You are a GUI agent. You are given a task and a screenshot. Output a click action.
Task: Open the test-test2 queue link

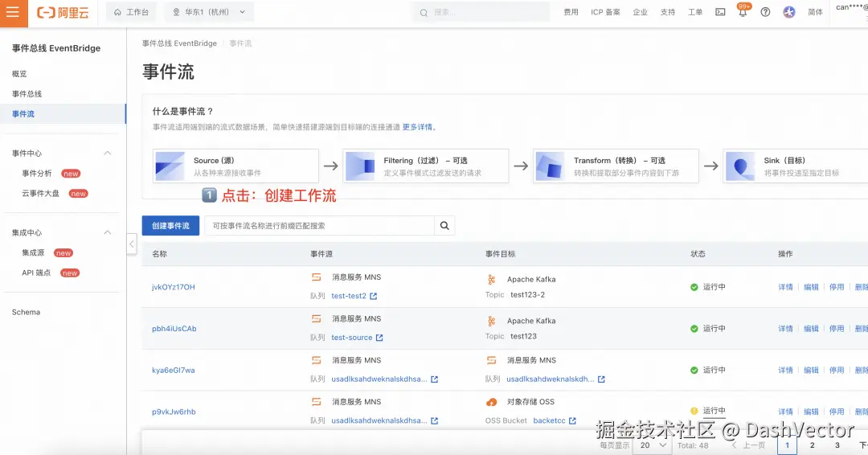tap(349, 296)
